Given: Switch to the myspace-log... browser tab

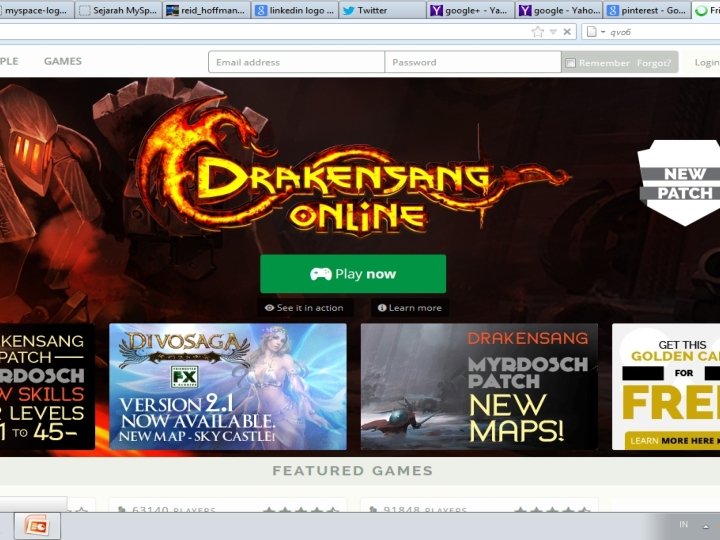Looking at the screenshot, I should point(36,10).
